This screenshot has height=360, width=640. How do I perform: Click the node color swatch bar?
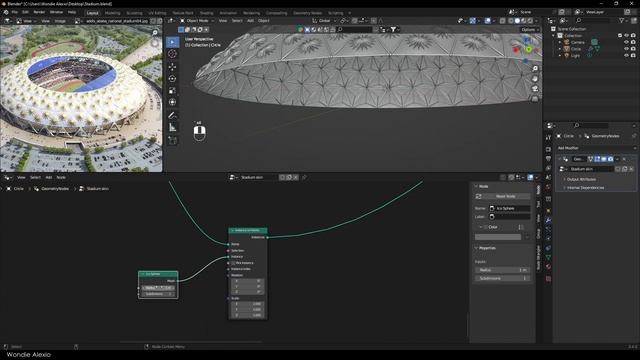pyautogui.click(x=498, y=237)
